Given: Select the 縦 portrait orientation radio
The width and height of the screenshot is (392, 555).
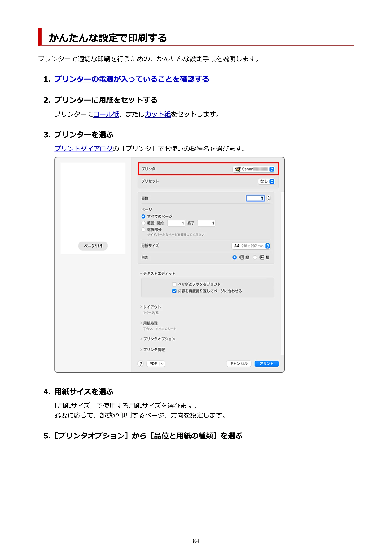Looking at the screenshot, I should click(x=234, y=257).
